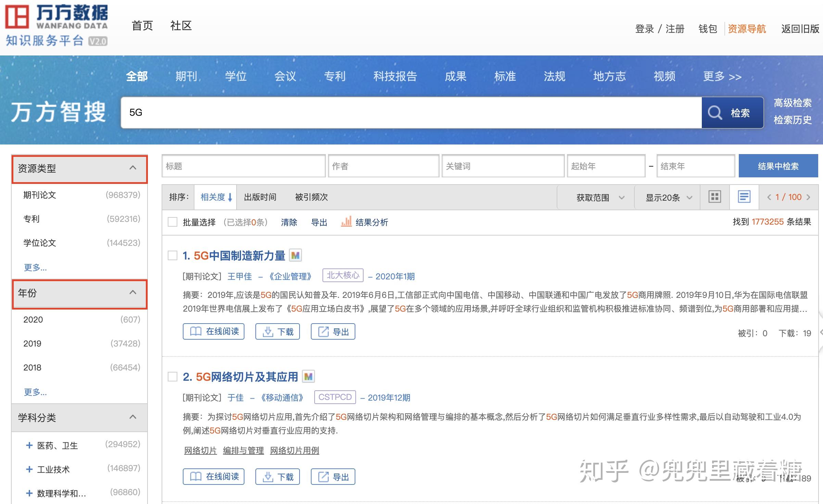This screenshot has height=504, width=823.
Task: Click the 标题 input field
Action: point(243,166)
